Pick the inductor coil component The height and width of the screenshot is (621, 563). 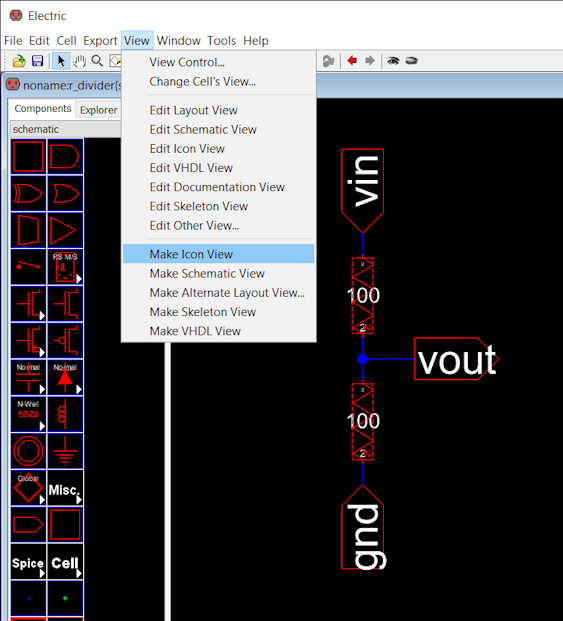[x=65, y=414]
